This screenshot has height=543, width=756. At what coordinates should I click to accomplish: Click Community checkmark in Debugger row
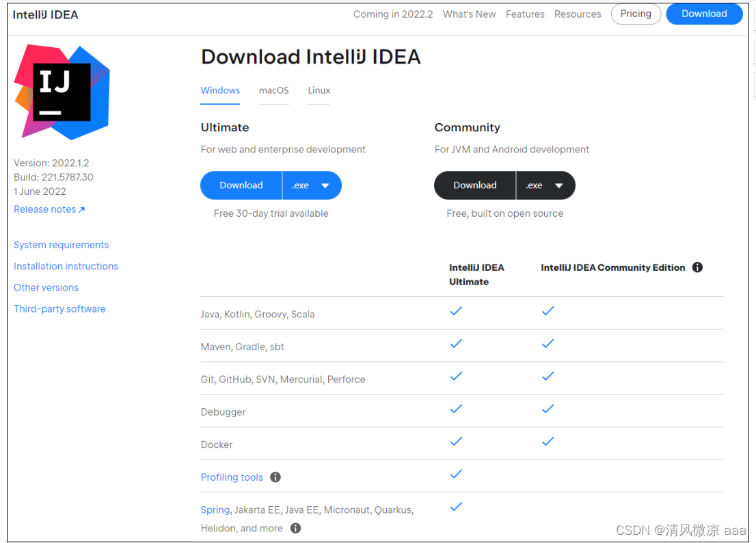(x=548, y=409)
